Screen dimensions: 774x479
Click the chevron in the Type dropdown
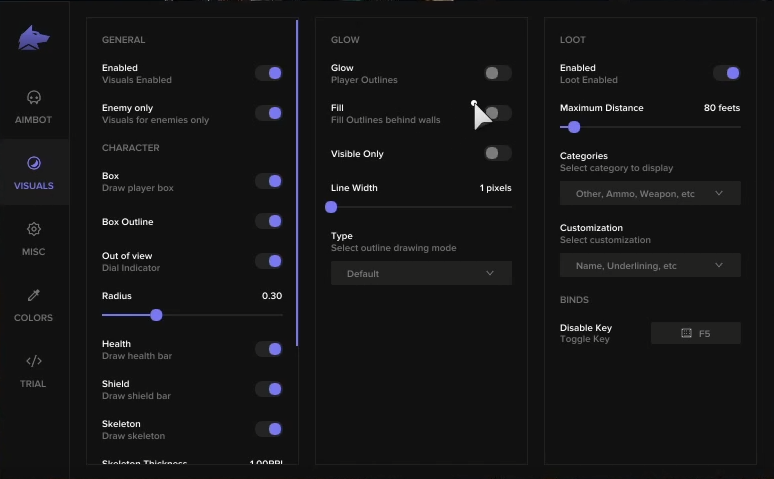click(490, 273)
